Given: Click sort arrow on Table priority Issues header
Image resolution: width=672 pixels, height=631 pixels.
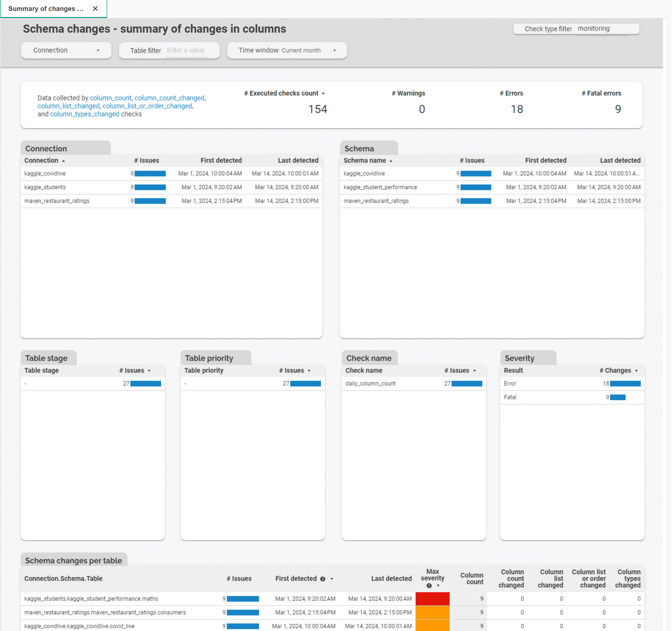Looking at the screenshot, I should coord(309,371).
